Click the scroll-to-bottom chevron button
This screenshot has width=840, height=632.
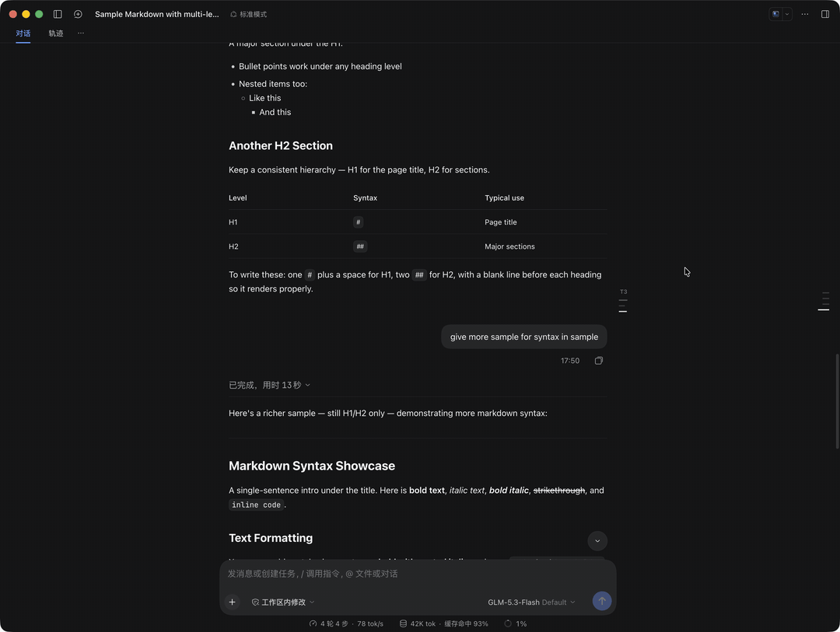tap(597, 541)
